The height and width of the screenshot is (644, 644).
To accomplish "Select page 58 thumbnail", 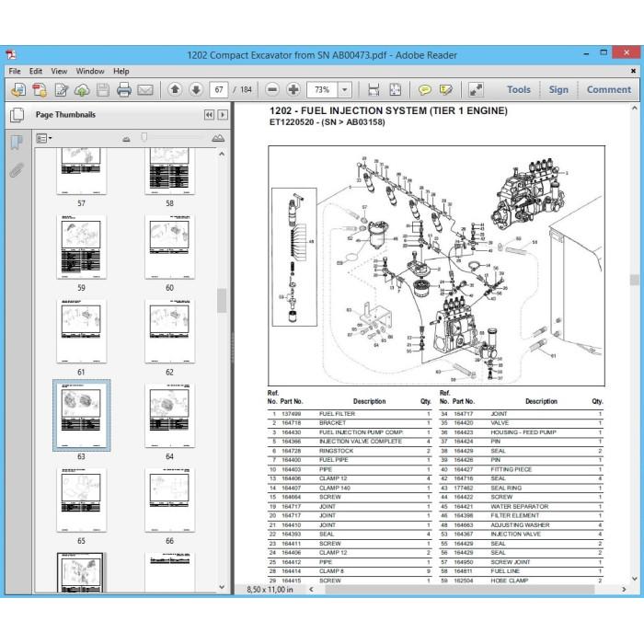I will (169, 171).
